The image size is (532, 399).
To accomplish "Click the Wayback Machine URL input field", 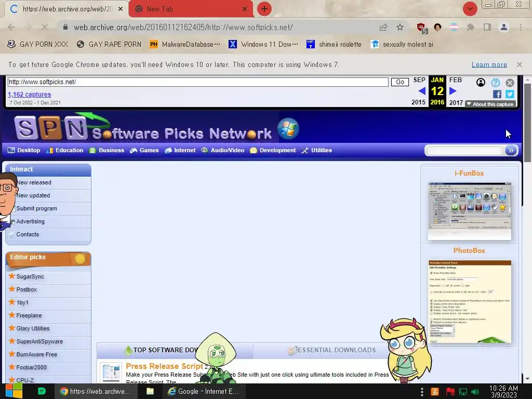I will 198,82.
